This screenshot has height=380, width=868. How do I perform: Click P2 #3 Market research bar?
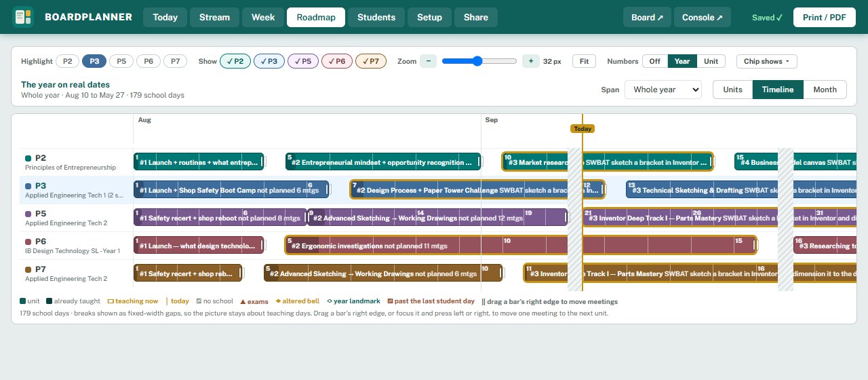point(608,162)
